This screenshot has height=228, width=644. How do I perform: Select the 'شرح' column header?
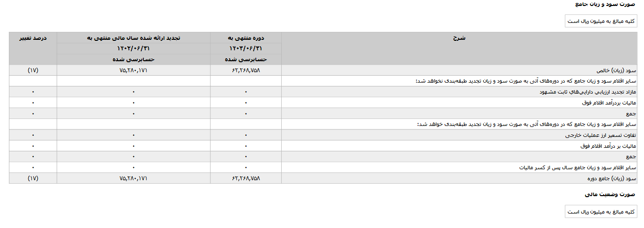pyautogui.click(x=459, y=38)
